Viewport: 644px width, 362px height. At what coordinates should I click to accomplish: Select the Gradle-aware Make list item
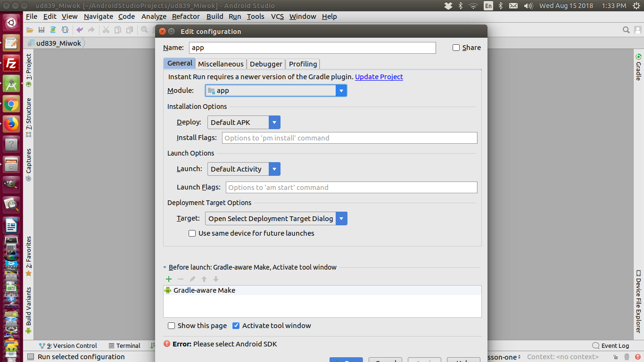322,290
